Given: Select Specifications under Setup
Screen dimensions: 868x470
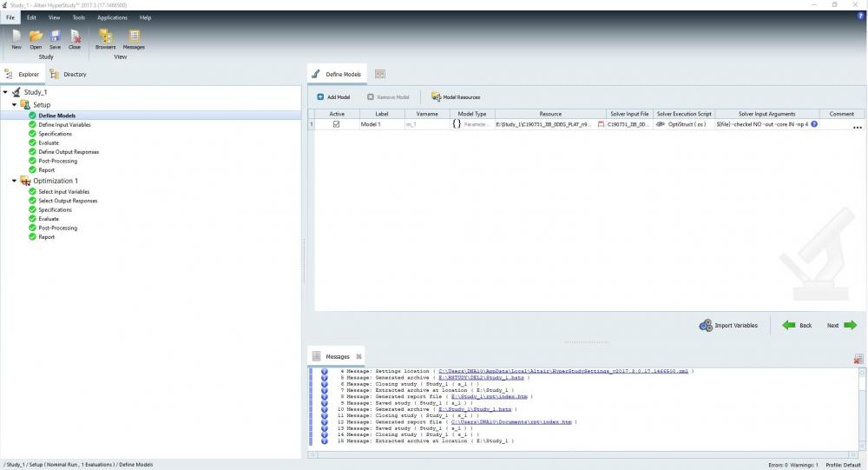Looking at the screenshot, I should tap(55, 134).
